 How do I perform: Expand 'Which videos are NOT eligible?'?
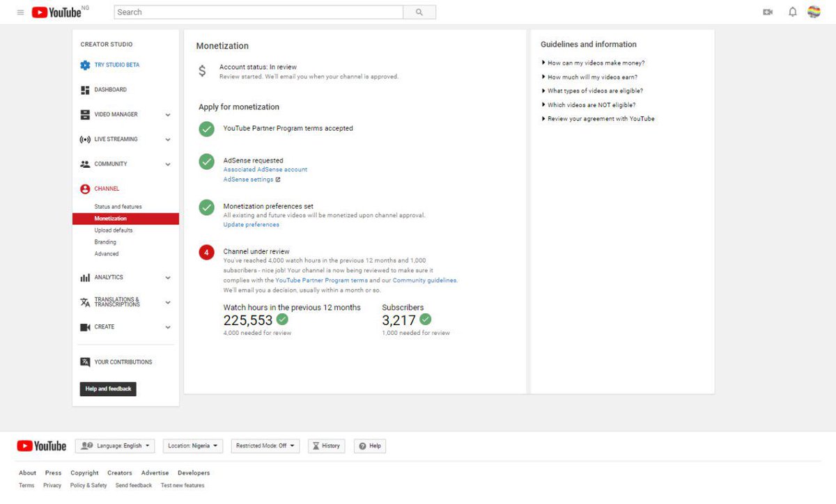(589, 105)
